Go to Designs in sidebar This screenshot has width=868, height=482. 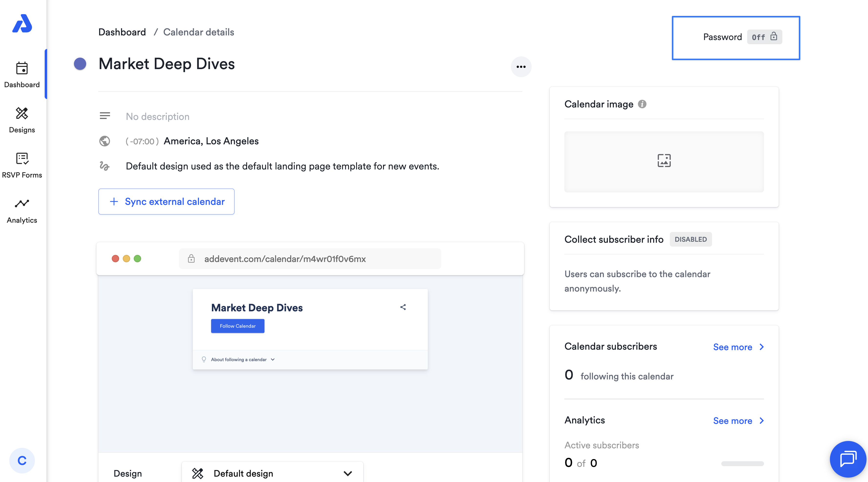click(22, 120)
